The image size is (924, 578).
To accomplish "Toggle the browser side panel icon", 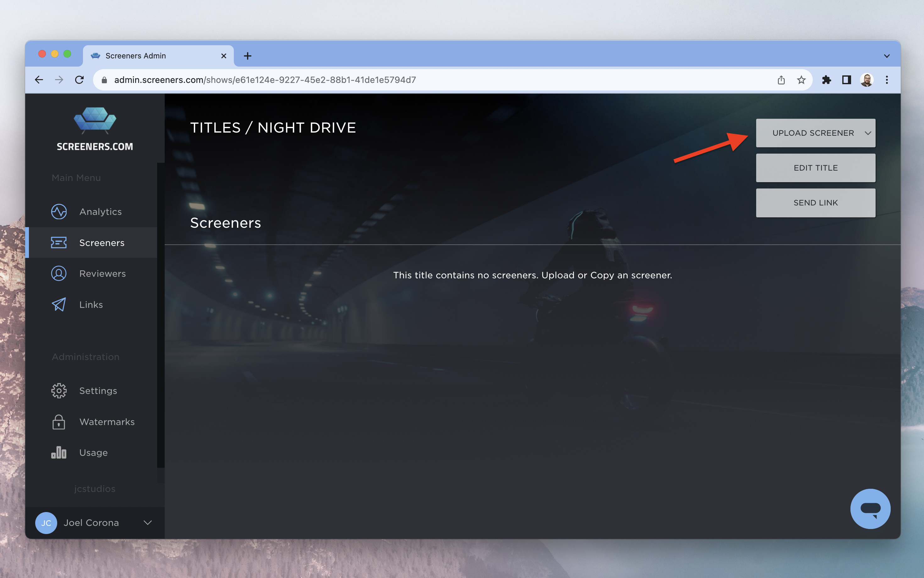I will 846,79.
